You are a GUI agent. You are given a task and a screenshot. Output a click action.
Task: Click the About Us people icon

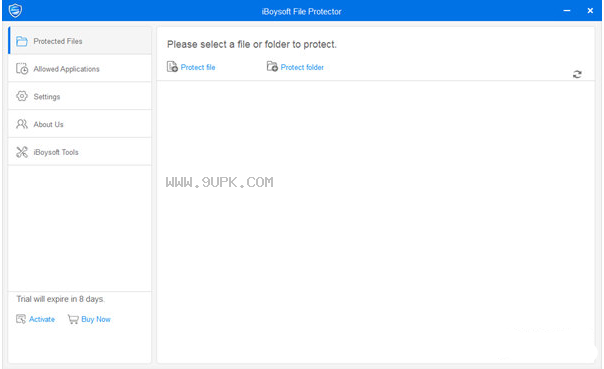(x=22, y=124)
